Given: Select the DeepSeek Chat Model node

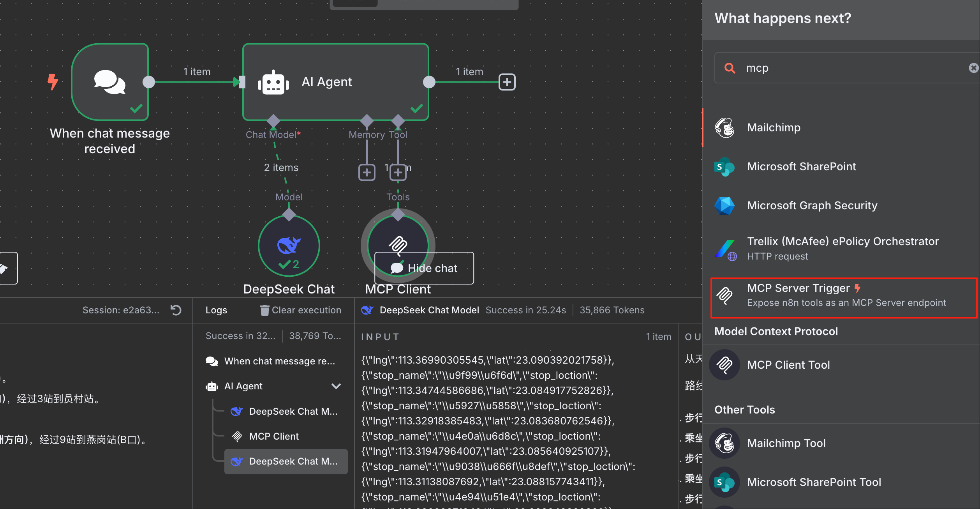Looking at the screenshot, I should (x=289, y=246).
